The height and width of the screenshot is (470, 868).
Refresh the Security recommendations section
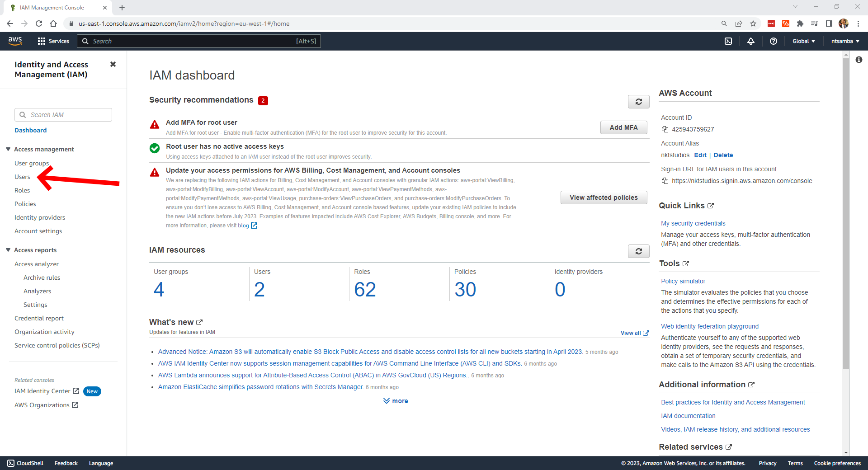point(638,102)
